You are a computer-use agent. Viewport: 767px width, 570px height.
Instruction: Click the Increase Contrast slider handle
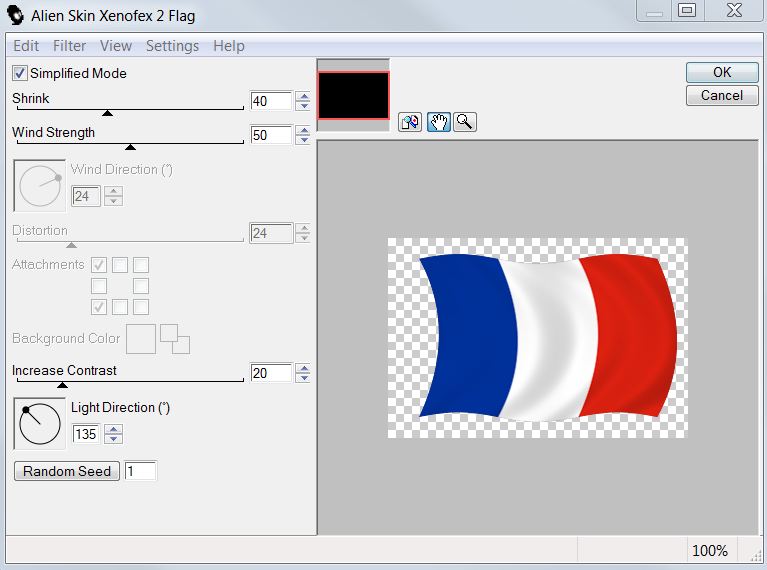pyautogui.click(x=62, y=385)
